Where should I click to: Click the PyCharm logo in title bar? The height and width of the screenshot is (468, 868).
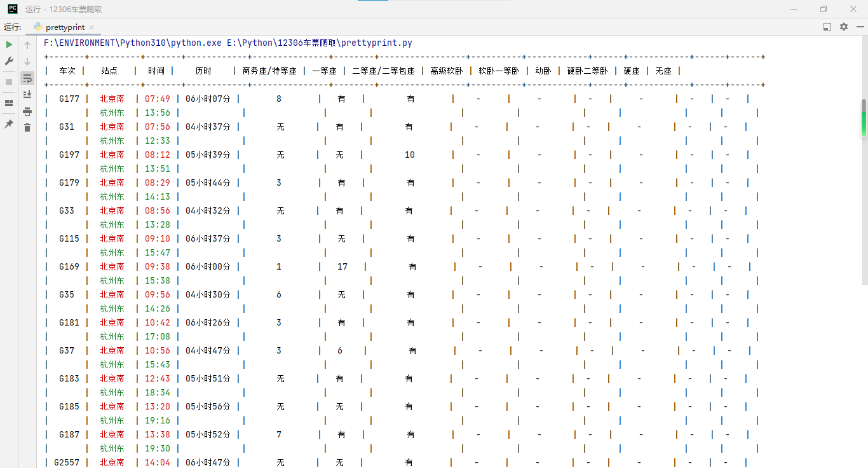tap(13, 9)
